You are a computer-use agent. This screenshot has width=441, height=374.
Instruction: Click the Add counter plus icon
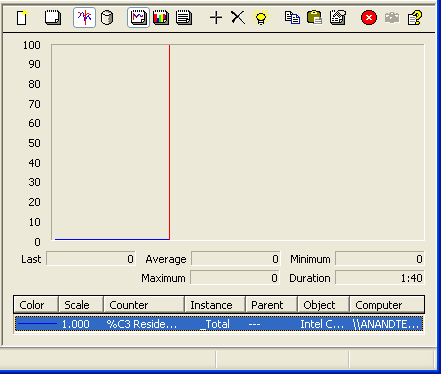point(216,17)
